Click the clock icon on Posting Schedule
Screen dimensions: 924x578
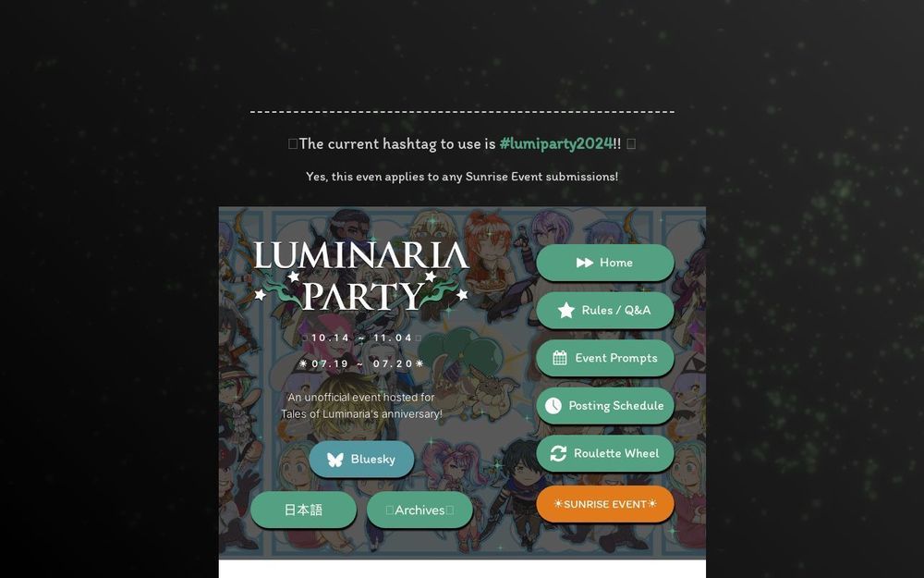pos(553,406)
